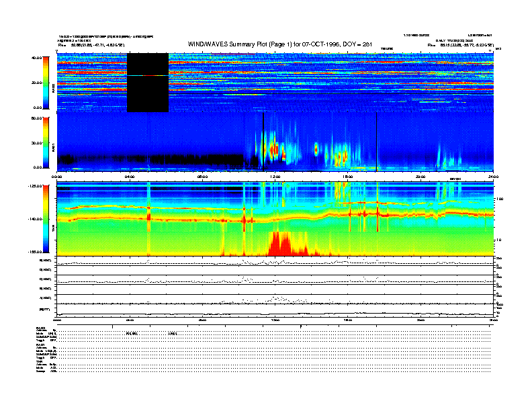
Task: Select the TNR color scale bar
Action: coord(46,219)
